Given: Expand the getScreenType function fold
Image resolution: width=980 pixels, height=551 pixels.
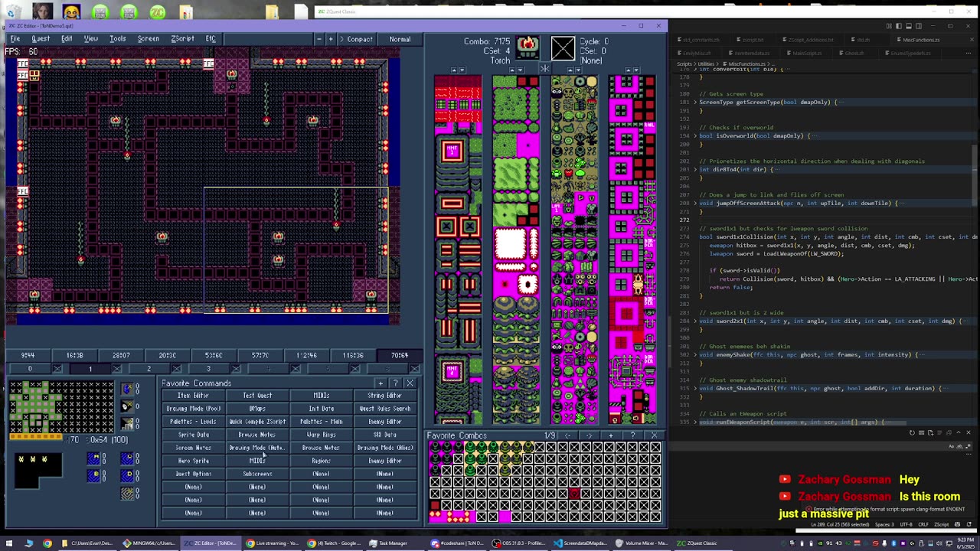Looking at the screenshot, I should pyautogui.click(x=695, y=103).
